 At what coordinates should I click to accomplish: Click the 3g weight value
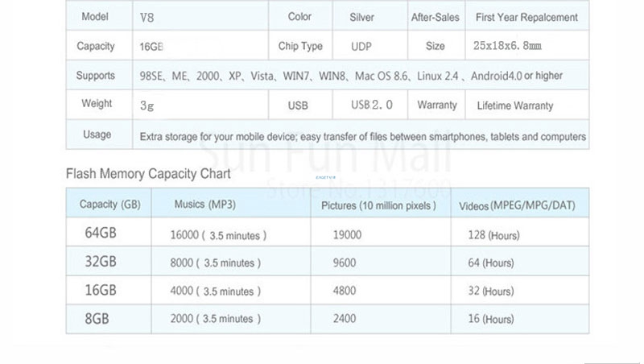(147, 105)
